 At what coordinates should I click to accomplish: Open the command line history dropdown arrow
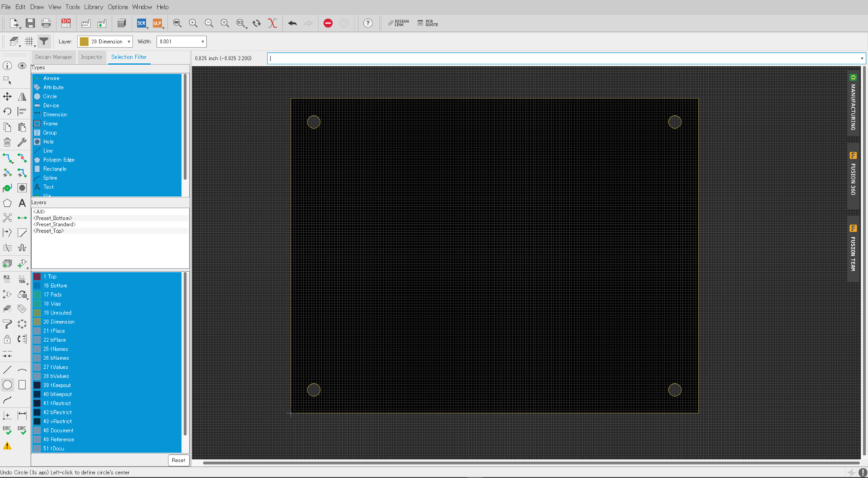pyautogui.click(x=861, y=58)
